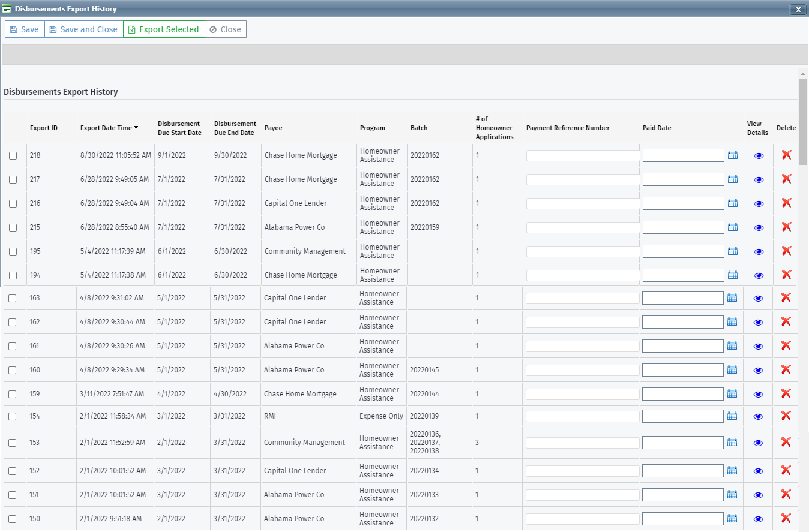Image resolution: width=809 pixels, height=532 pixels.
Task: Open Paid Date calendar for export 195
Action: click(x=732, y=251)
